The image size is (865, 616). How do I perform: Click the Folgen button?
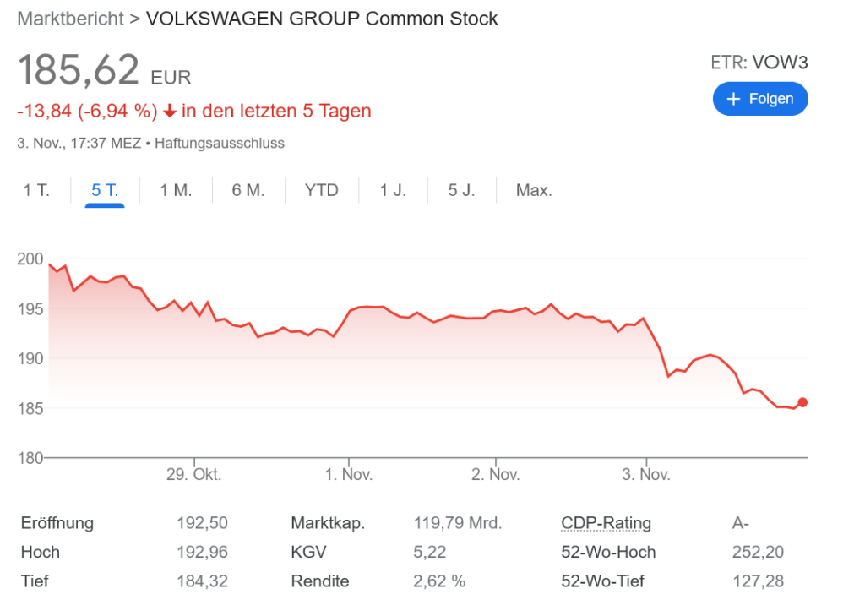[x=759, y=99]
